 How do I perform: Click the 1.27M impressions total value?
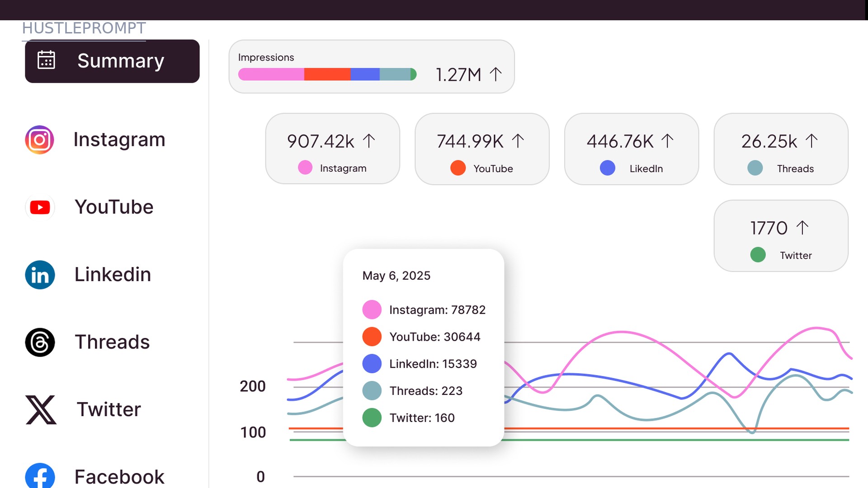[458, 75]
